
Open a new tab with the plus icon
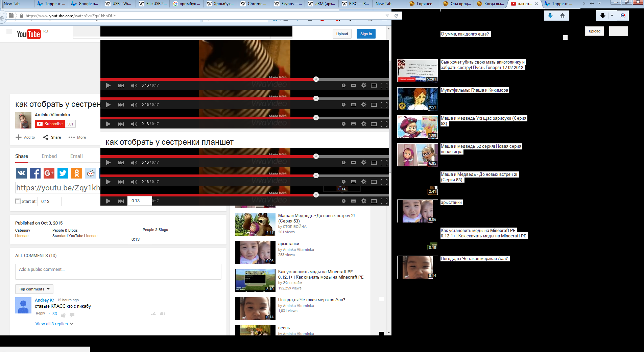[x=592, y=3]
